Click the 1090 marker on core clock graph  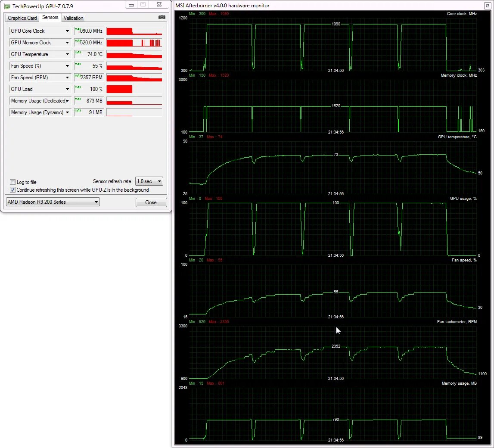336,24
